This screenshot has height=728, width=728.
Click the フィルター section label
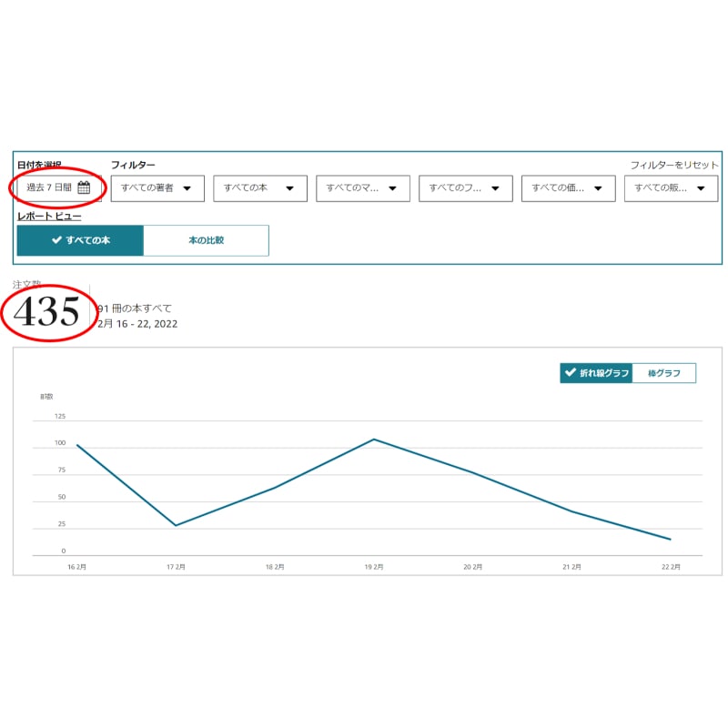click(x=133, y=165)
